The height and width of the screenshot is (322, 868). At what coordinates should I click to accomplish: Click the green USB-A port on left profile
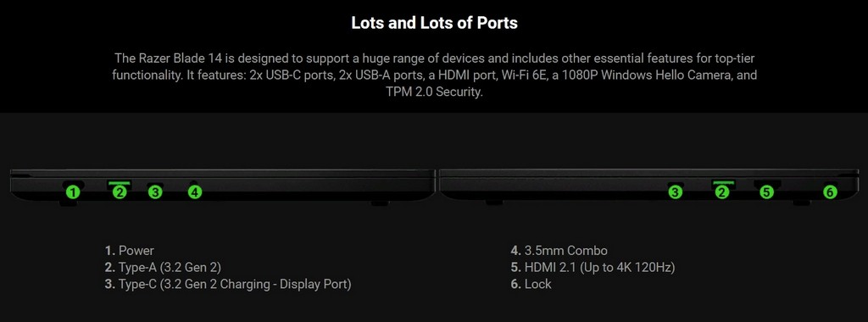[120, 182]
